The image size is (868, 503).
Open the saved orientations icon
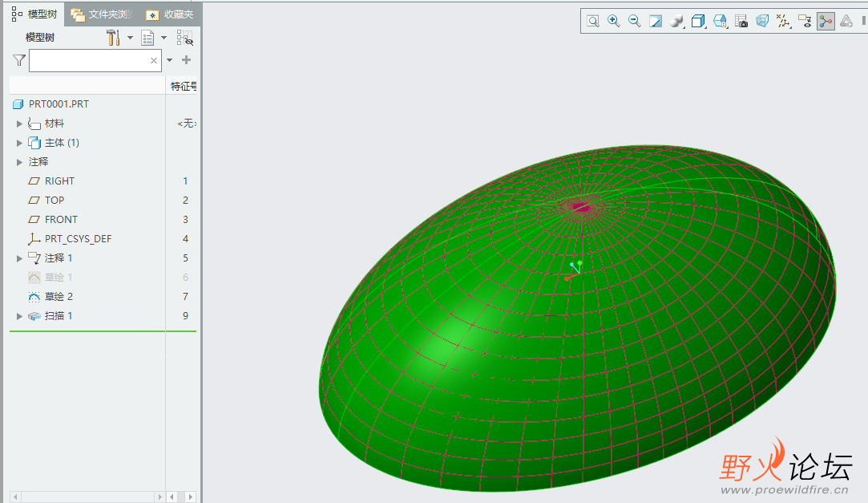point(720,22)
